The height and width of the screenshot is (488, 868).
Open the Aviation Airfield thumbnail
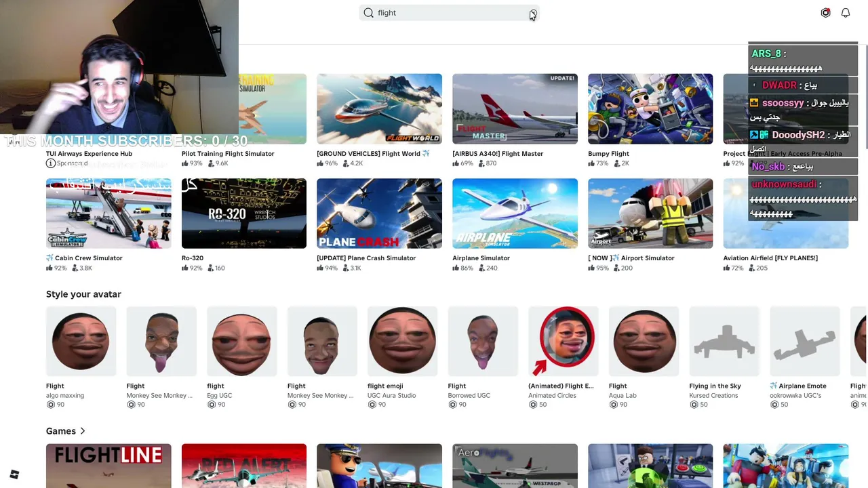tap(786, 213)
